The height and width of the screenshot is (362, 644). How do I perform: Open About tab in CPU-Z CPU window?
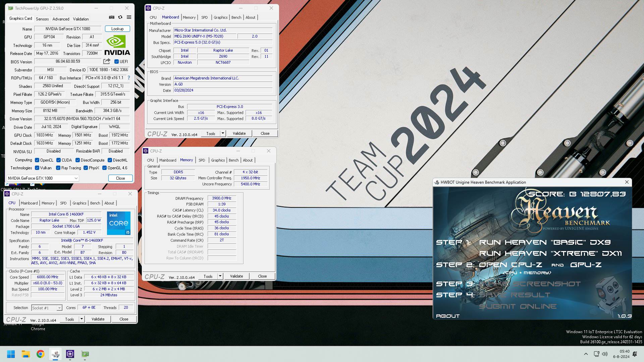tap(109, 203)
